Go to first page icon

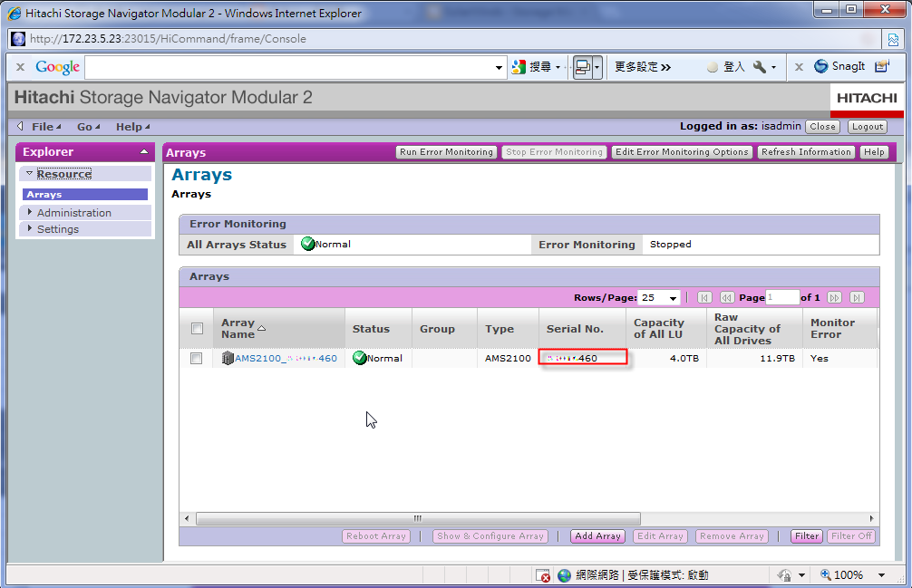[704, 297]
